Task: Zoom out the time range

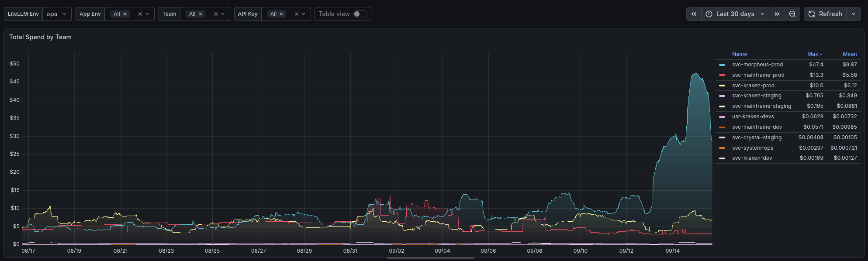Action: pyautogui.click(x=792, y=14)
